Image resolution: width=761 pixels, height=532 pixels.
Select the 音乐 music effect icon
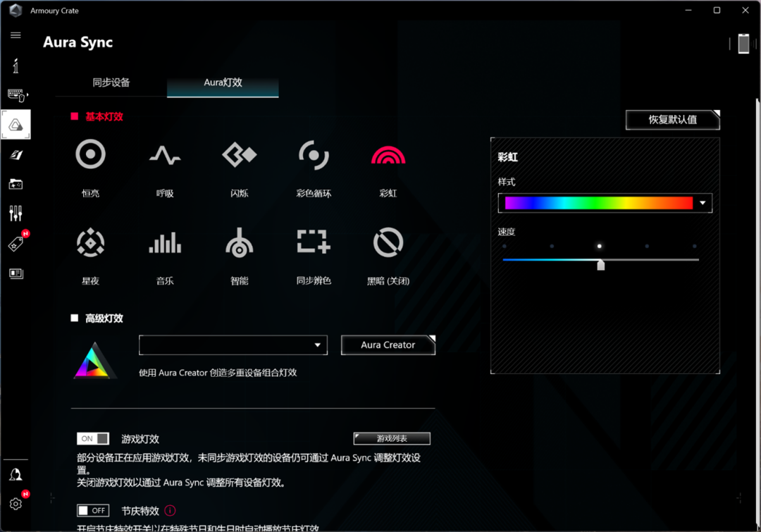tap(165, 242)
